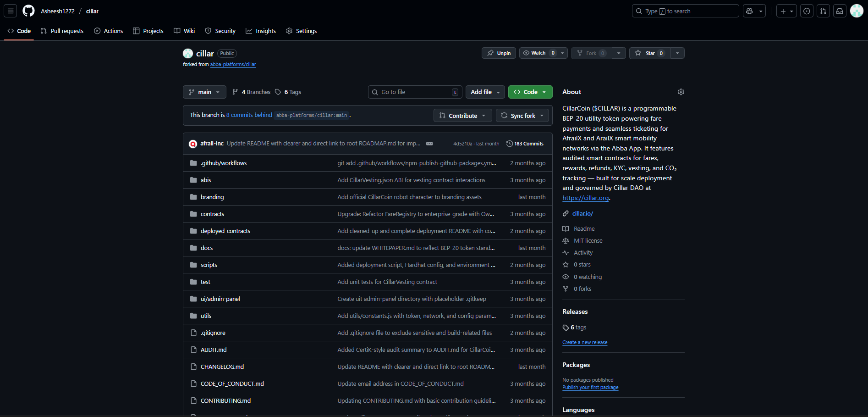Open the create new plus dropdown
The image size is (868, 417).
[x=786, y=11]
